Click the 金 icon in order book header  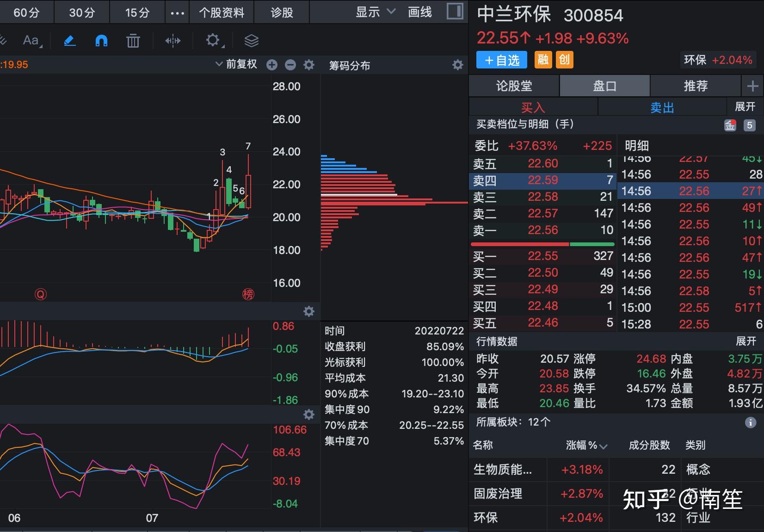[x=730, y=125]
